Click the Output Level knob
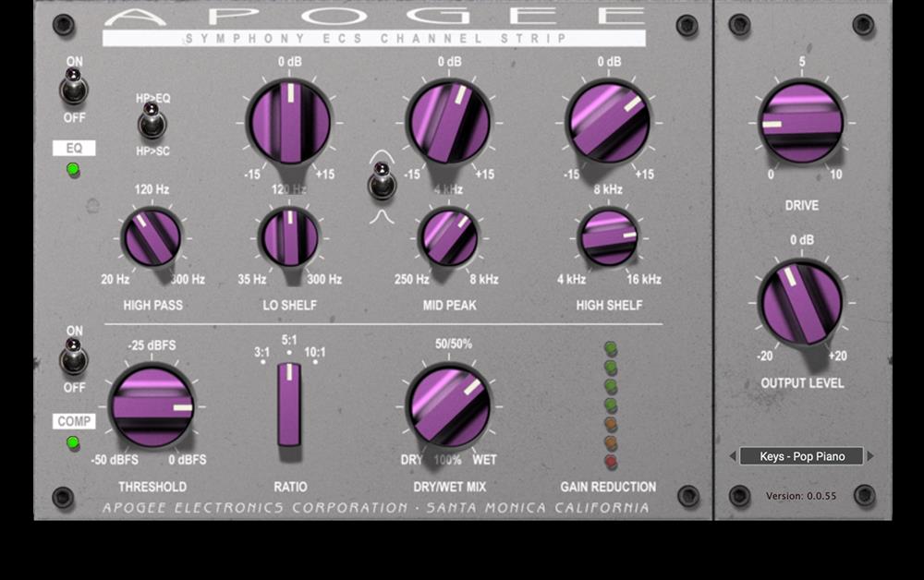This screenshot has height=580, width=924. 801,303
